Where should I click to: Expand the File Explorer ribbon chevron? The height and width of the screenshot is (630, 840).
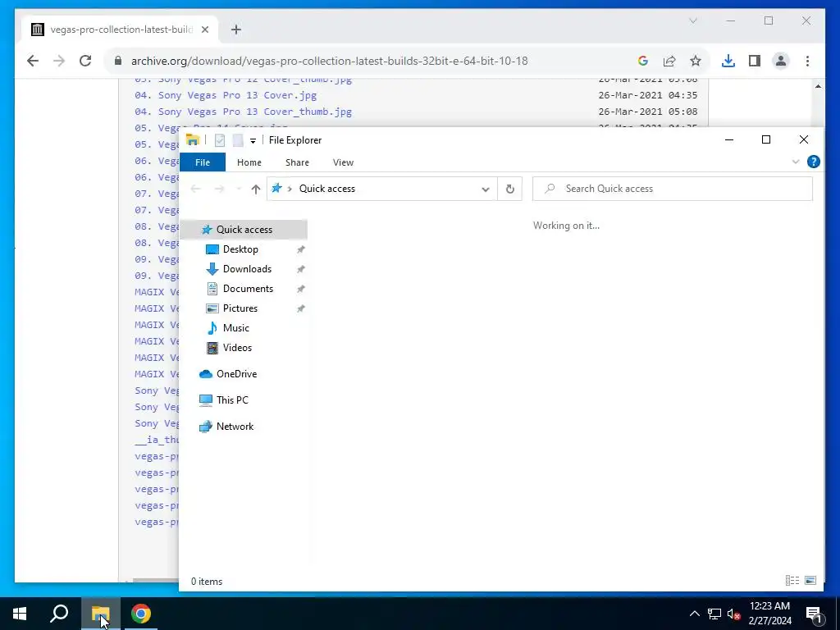pyautogui.click(x=796, y=162)
